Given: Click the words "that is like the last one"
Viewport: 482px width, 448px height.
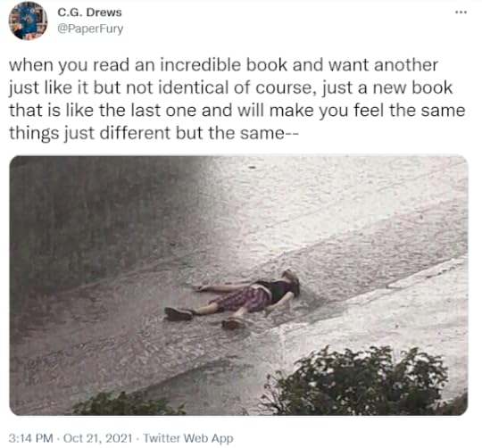Looking at the screenshot, I should (x=103, y=111).
